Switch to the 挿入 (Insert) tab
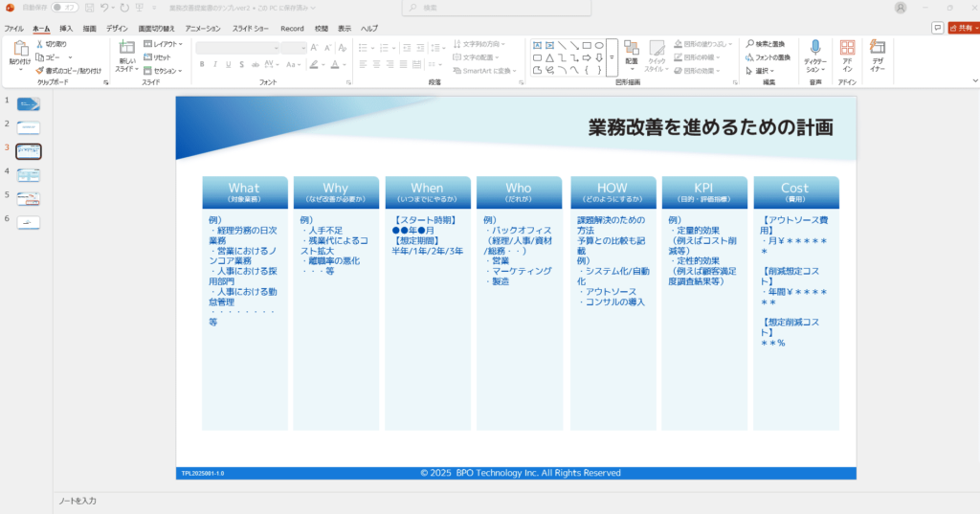The height and width of the screenshot is (514, 980). (x=66, y=28)
